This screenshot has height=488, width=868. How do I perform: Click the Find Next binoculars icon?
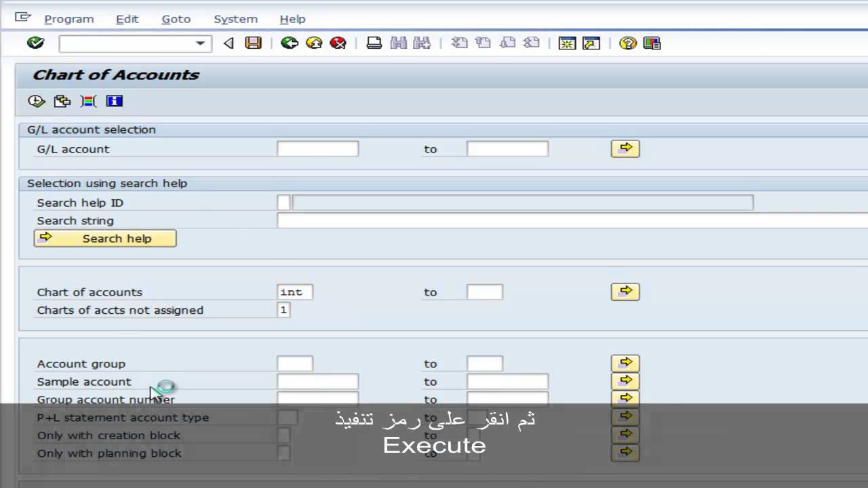click(422, 43)
